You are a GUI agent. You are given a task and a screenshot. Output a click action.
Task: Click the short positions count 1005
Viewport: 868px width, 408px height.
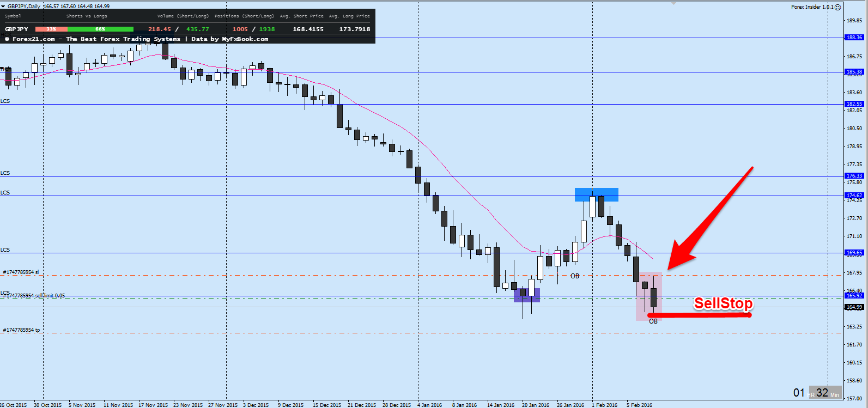[x=240, y=29]
